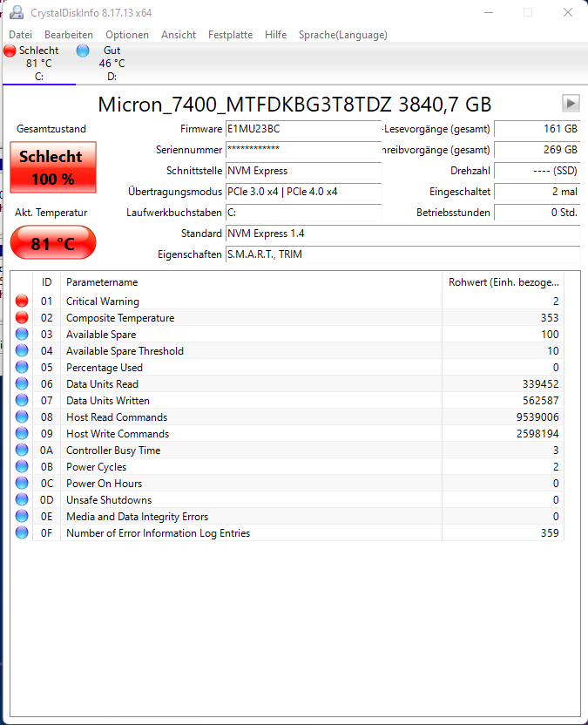Click the Laufwerkbuchstaben field C:
588x725 pixels.
click(304, 213)
